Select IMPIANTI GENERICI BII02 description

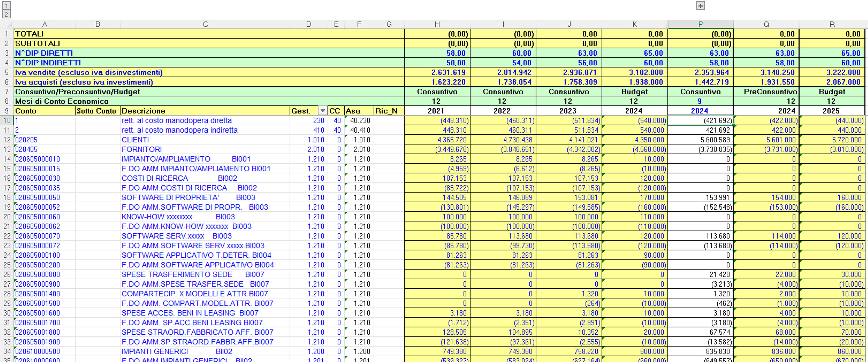coord(205,352)
